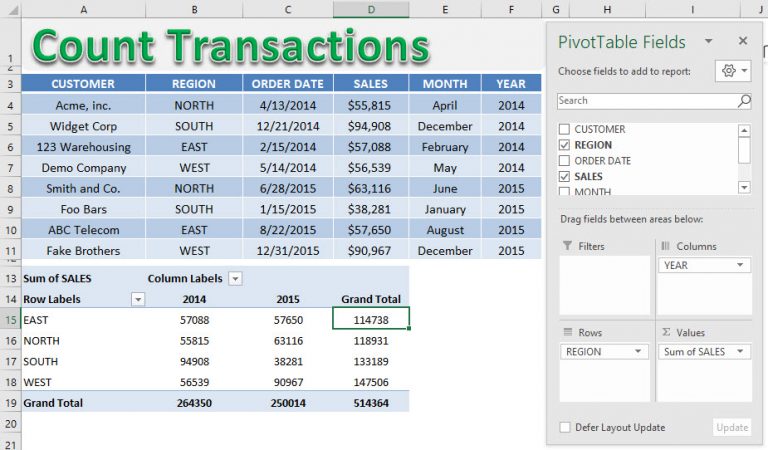The width and height of the screenshot is (768, 450).
Task: Open the task pane options arrow beside the title
Action: 708,41
